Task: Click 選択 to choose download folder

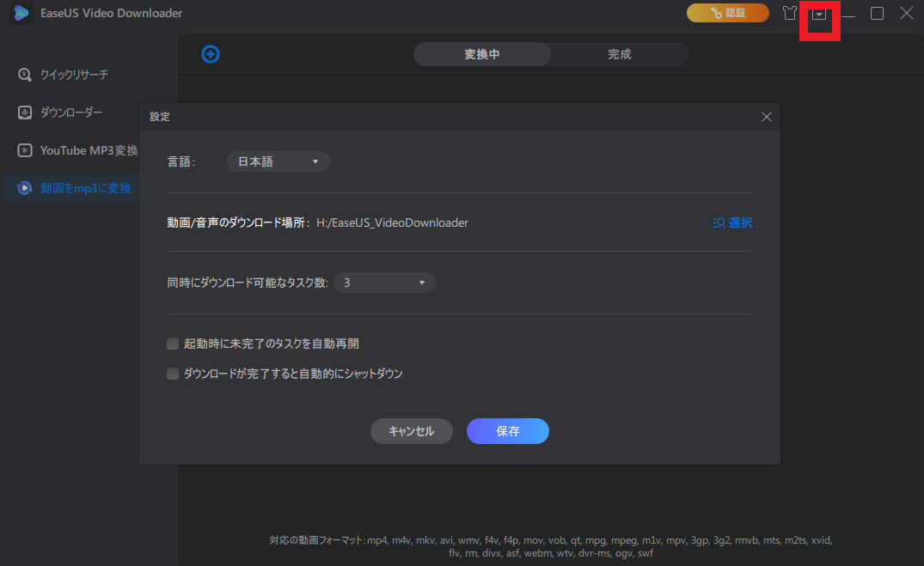Action: [x=732, y=222]
